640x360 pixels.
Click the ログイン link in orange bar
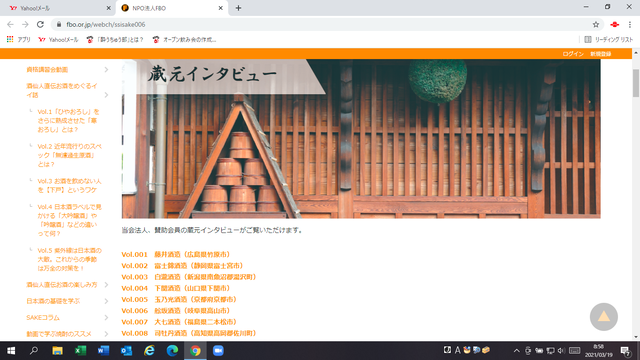[x=573, y=54]
